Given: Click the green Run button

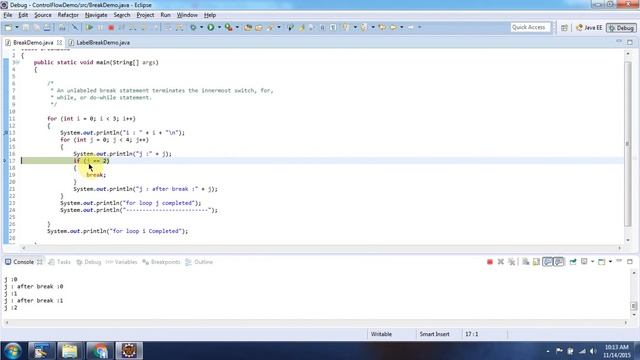Looking at the screenshot, I should [x=211, y=27].
